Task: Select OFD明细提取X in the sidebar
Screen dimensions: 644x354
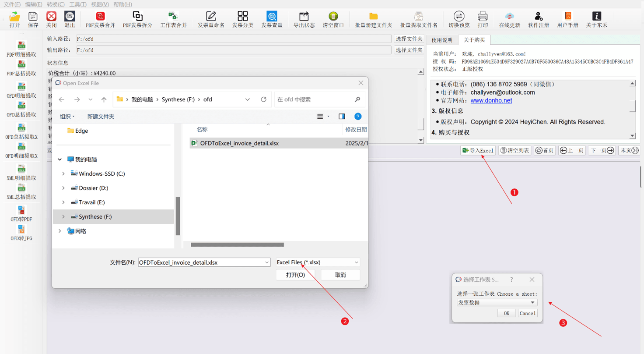Action: (x=21, y=151)
